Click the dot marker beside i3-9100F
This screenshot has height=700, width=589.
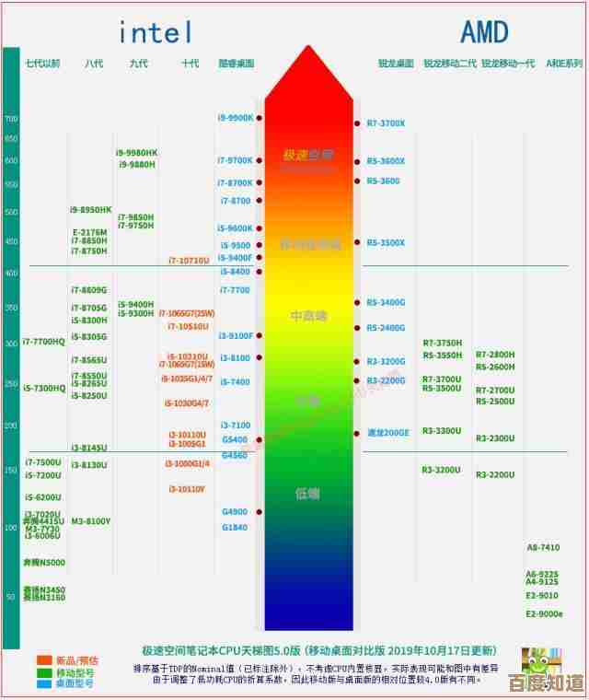[260, 336]
